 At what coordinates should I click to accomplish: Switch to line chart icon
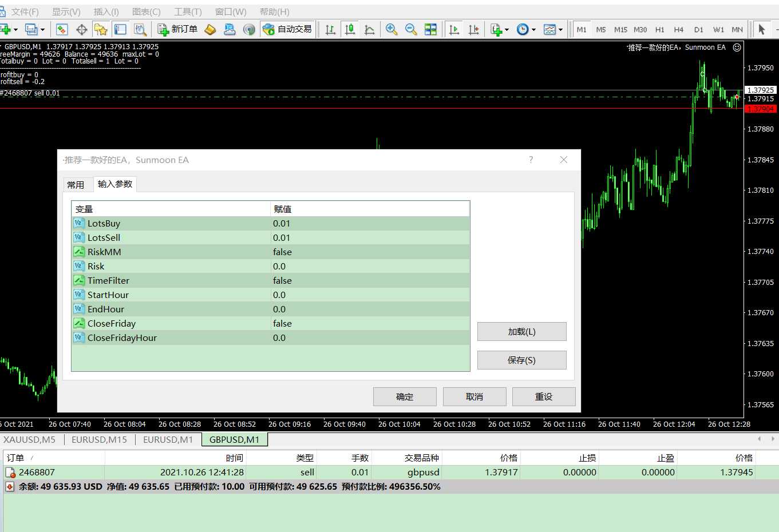pyautogui.click(x=369, y=29)
